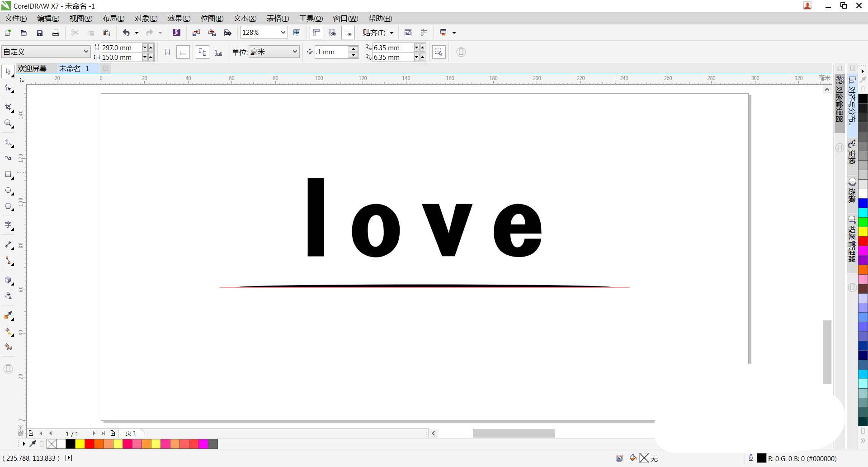Select the Rectangle tool

8,175
